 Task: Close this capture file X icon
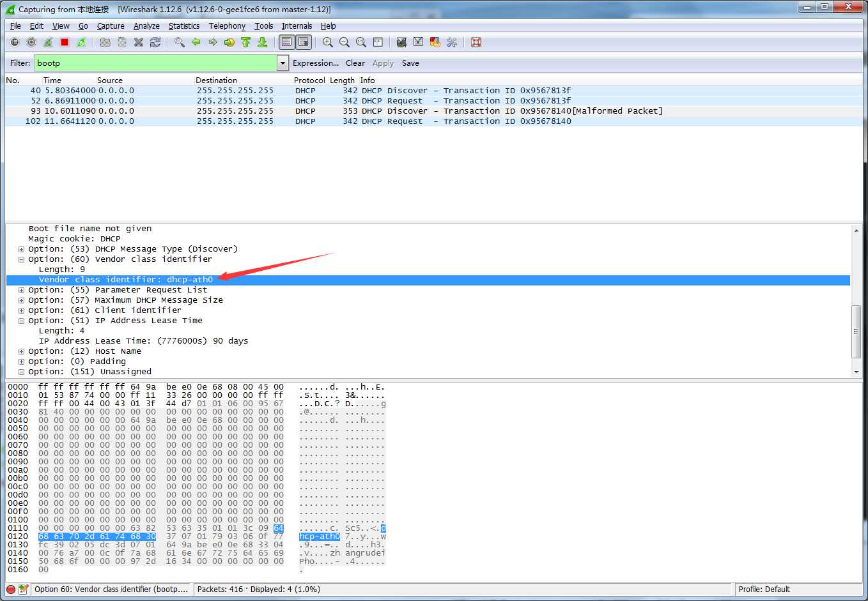click(x=139, y=42)
